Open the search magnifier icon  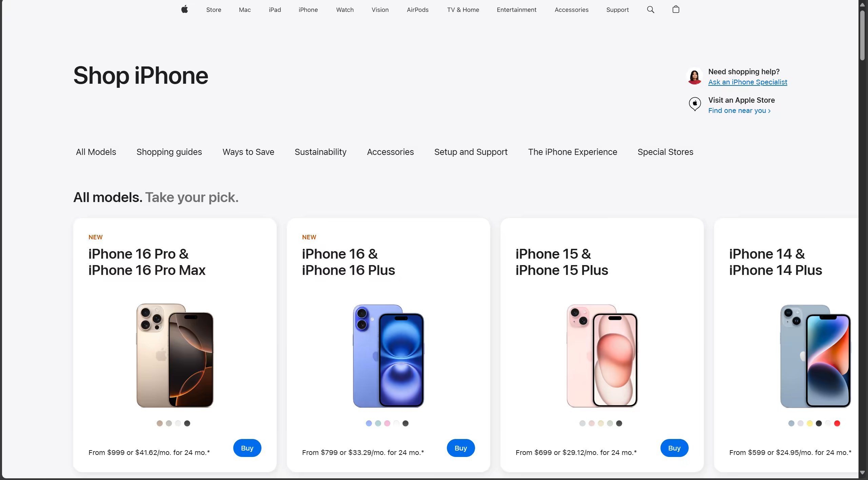[x=650, y=9]
